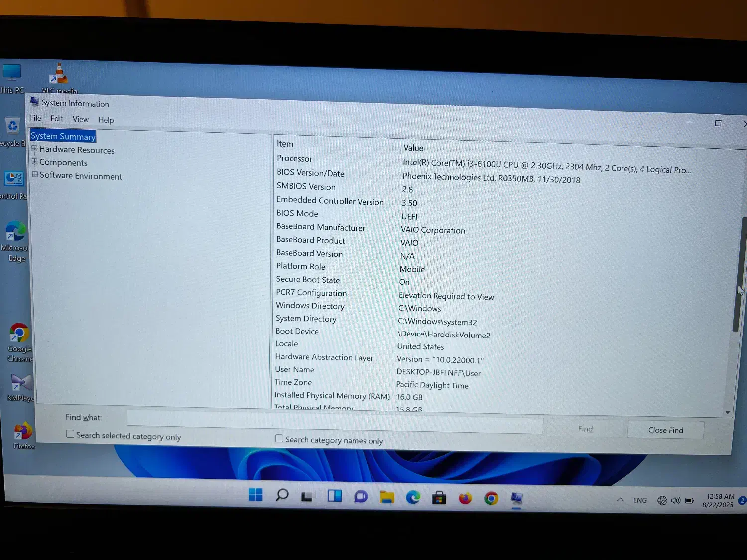Open the Edit menu
The height and width of the screenshot is (560, 747).
(57, 119)
